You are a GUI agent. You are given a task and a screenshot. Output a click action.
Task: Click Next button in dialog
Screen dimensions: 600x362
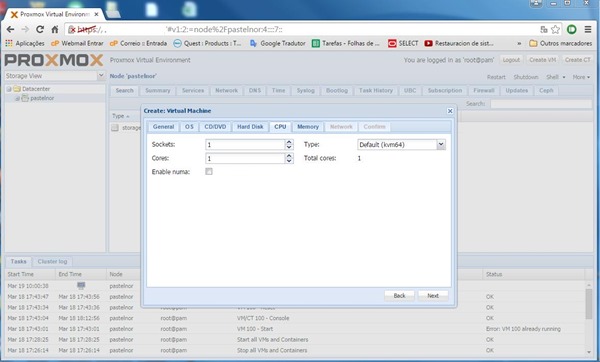click(x=433, y=296)
